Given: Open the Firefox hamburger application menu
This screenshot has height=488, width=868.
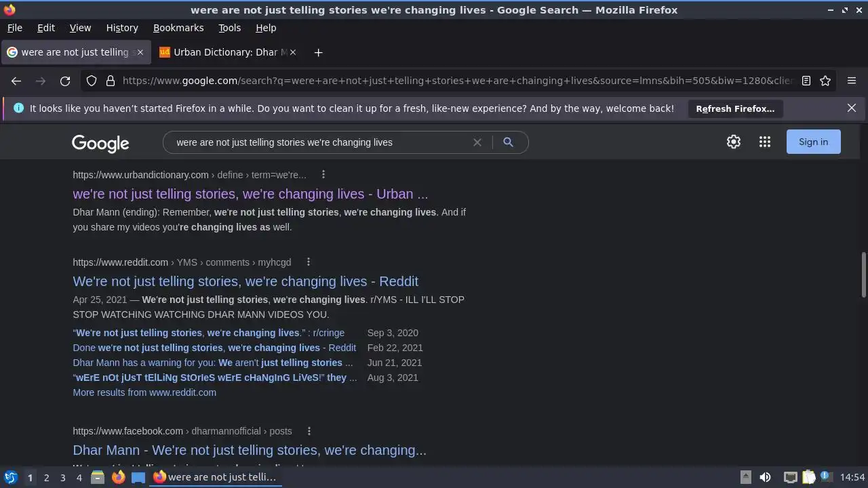Looking at the screenshot, I should (x=852, y=81).
